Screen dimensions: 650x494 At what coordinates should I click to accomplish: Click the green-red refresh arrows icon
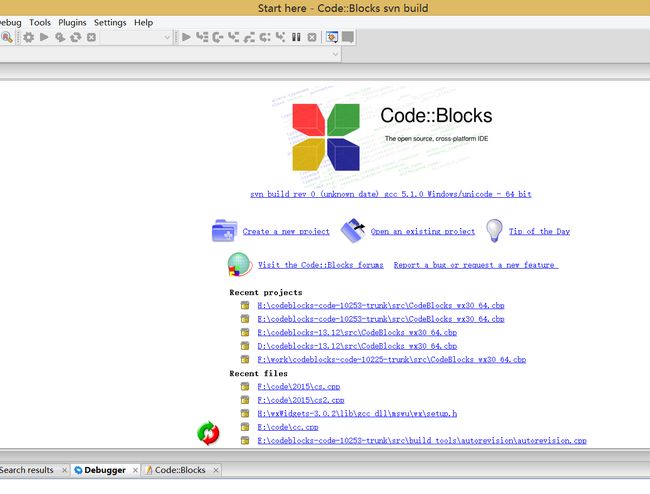(208, 433)
